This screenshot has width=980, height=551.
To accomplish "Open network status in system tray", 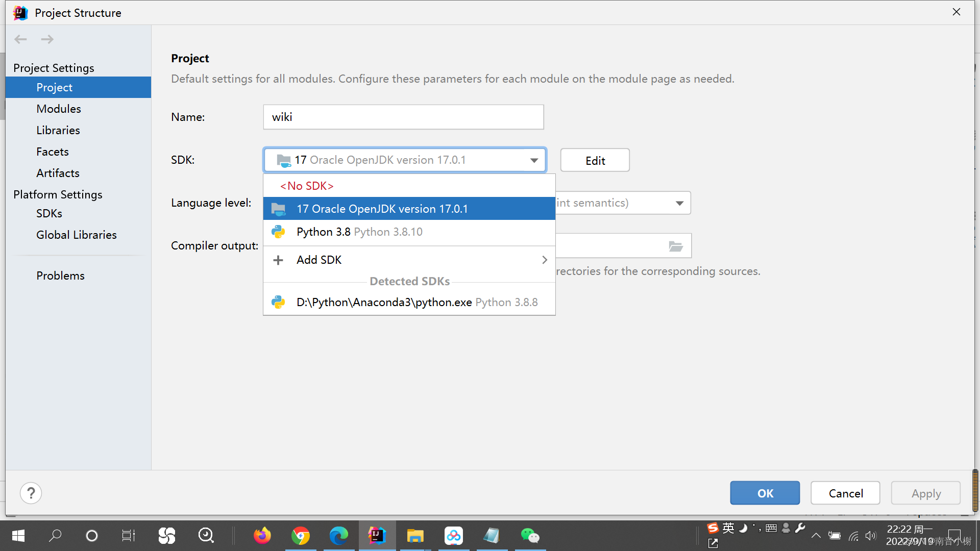I will point(853,536).
